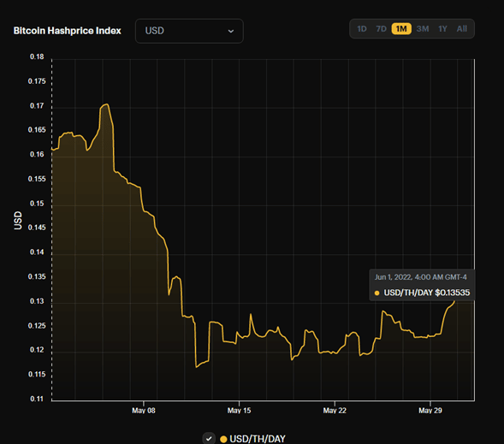The image size is (504, 444).
Task: Click the May 15 axis label
Action: click(x=239, y=411)
